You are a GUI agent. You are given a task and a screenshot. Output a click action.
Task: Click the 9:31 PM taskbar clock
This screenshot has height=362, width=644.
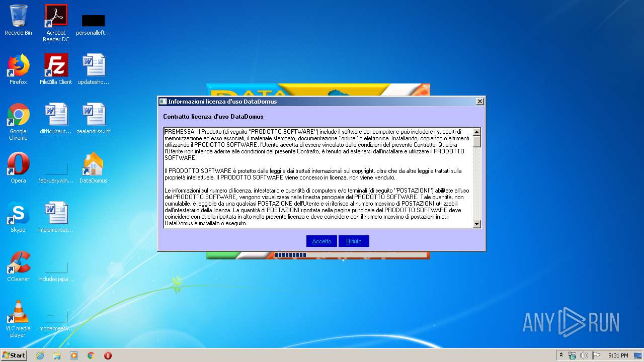[618, 355]
